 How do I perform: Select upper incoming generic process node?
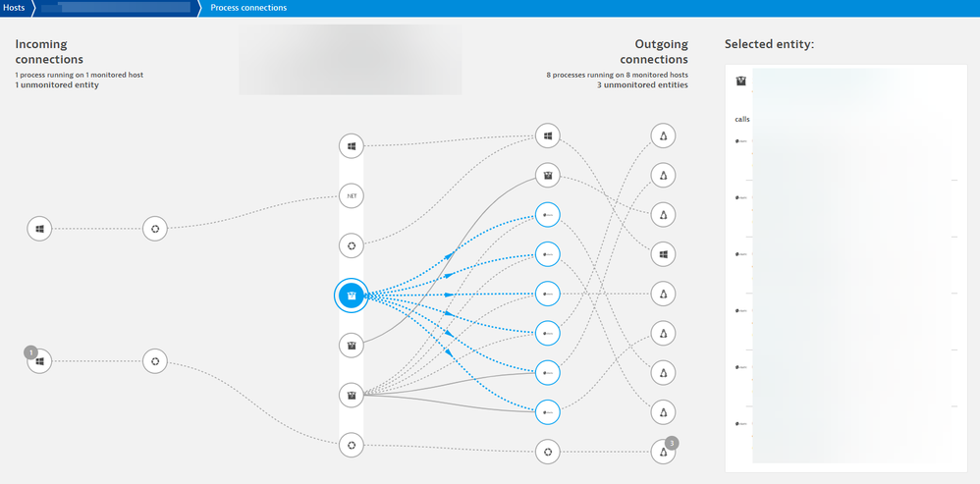[x=155, y=229]
